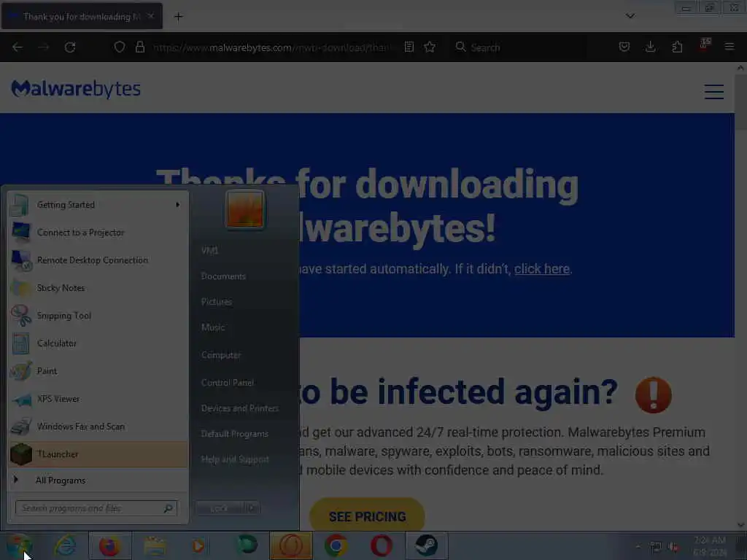Launch Paint from Start menu

(x=98, y=371)
